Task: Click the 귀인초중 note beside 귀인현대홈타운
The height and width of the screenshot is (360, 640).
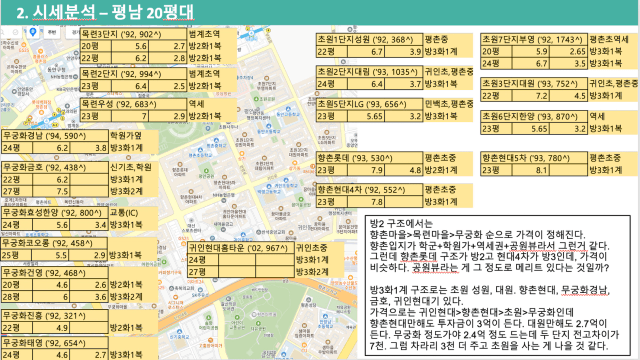Action: (311, 248)
